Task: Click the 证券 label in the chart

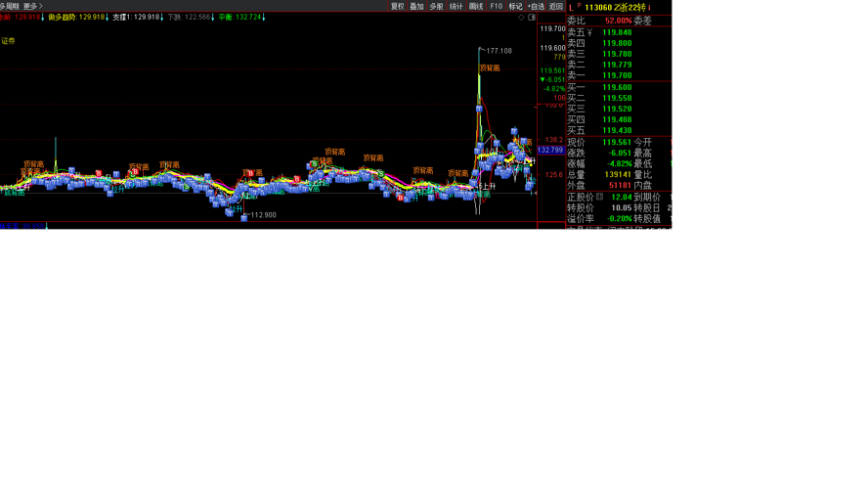Action: 8,41
